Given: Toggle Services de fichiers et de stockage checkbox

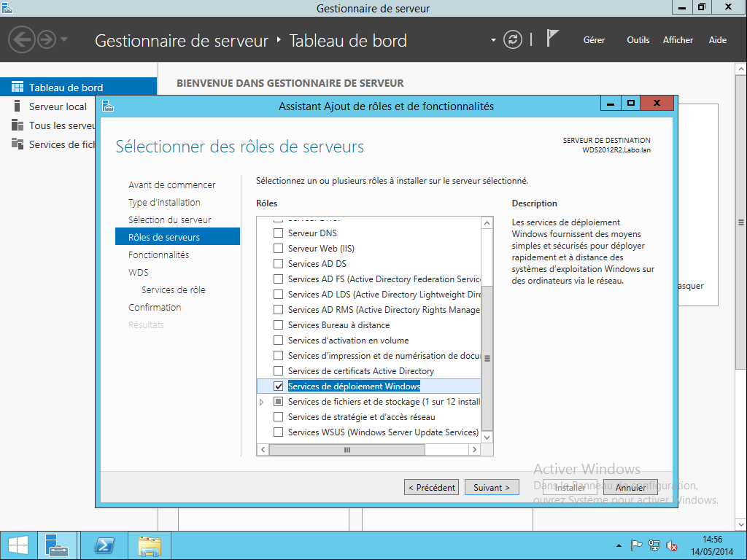Looking at the screenshot, I should [278, 402].
